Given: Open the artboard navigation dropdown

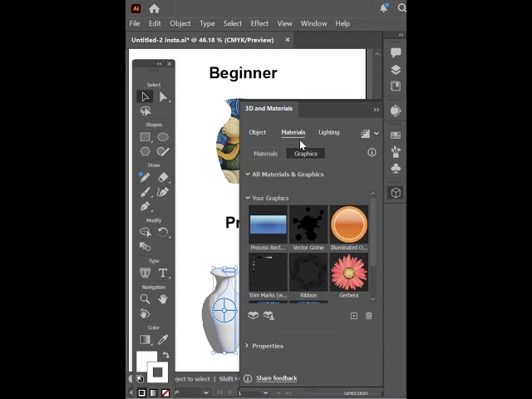Looking at the screenshot, I should (266, 392).
